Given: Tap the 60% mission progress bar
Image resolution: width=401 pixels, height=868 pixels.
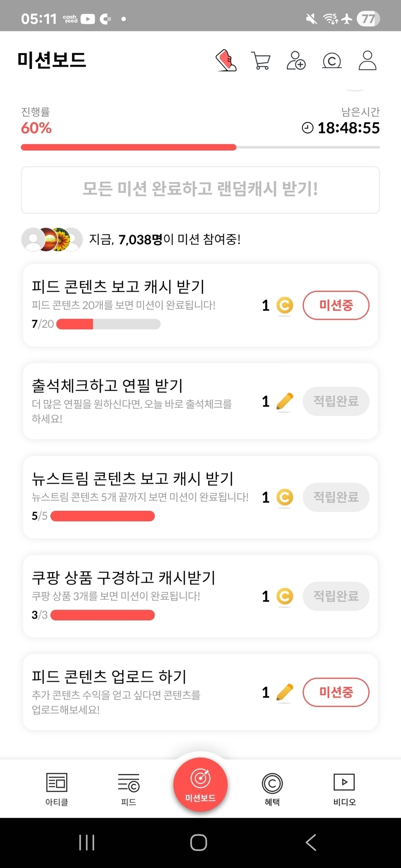Looking at the screenshot, I should 200,147.
